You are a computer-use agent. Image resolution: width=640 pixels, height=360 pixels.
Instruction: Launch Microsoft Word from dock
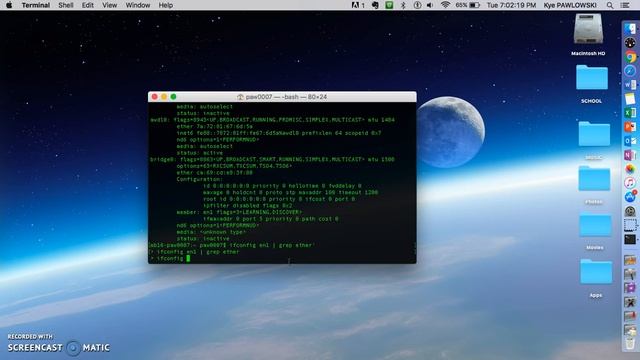630,84
